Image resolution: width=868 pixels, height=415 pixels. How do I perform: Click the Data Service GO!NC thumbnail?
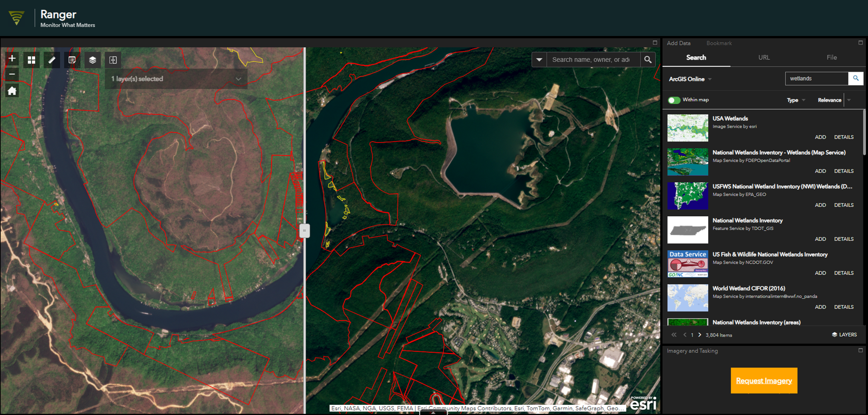click(687, 264)
